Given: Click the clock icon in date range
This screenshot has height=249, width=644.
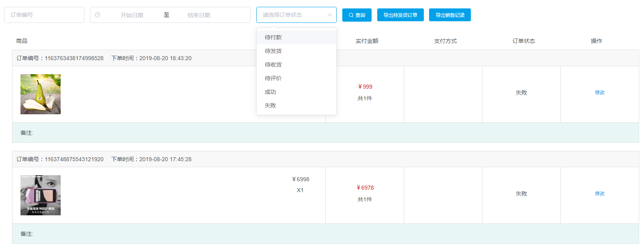Looking at the screenshot, I should click(x=97, y=15).
